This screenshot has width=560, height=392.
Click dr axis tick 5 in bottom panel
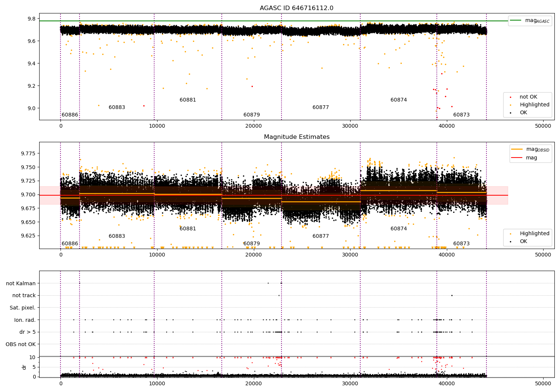[34, 367]
